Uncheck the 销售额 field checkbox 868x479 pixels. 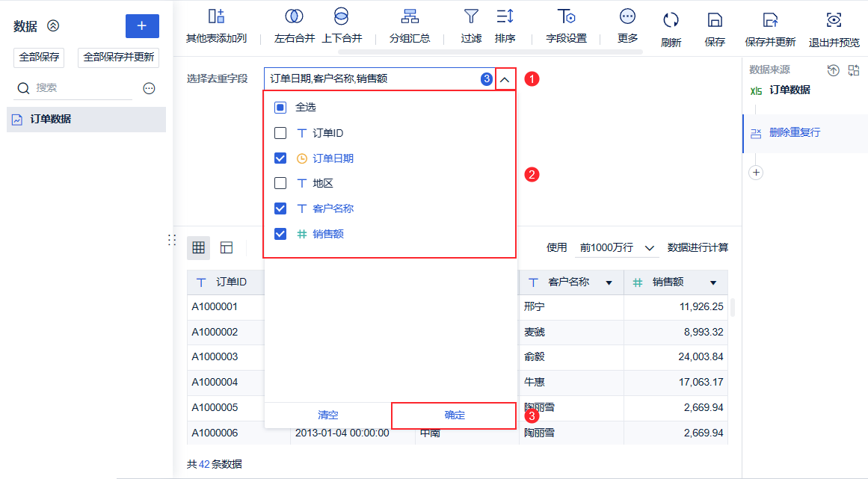(280, 234)
